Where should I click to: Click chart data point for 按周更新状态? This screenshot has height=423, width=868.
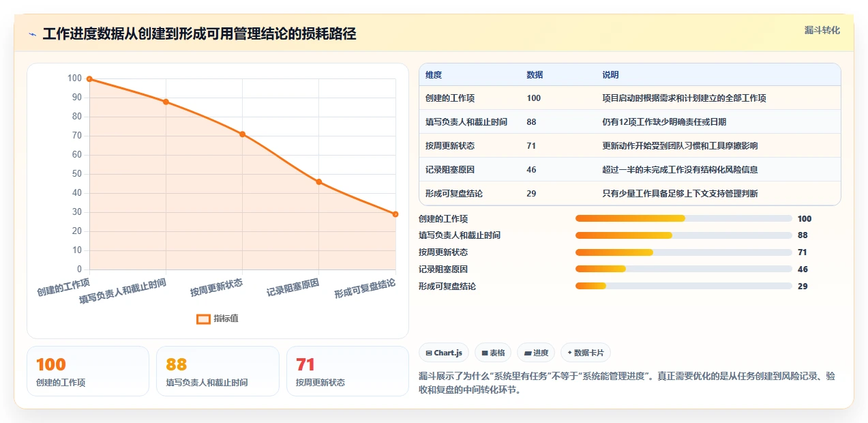pyautogui.click(x=242, y=134)
